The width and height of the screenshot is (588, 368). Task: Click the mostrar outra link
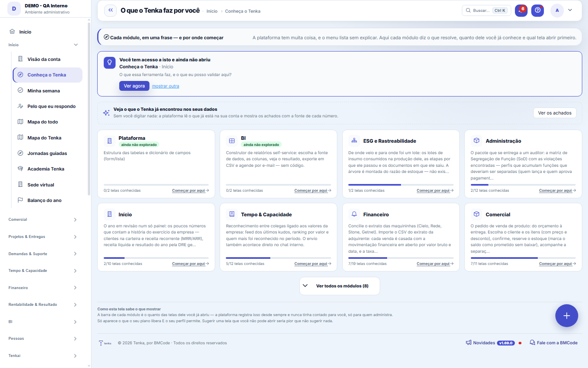coord(165,86)
